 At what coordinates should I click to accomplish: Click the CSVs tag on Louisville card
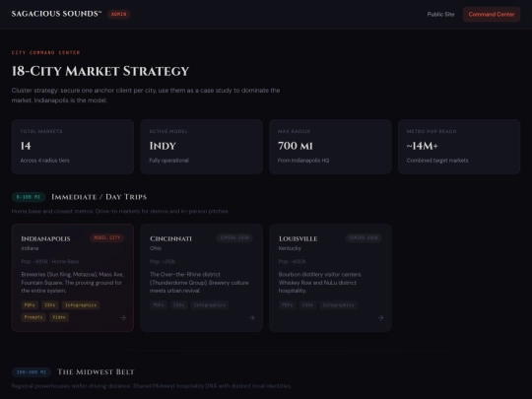307,305
